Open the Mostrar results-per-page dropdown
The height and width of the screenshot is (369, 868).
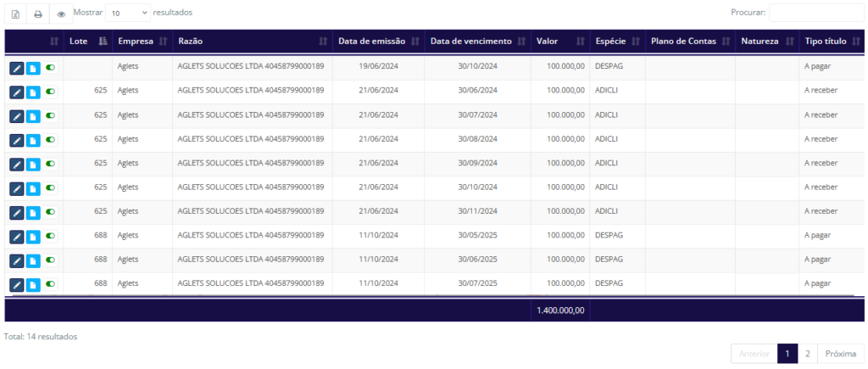pos(127,13)
